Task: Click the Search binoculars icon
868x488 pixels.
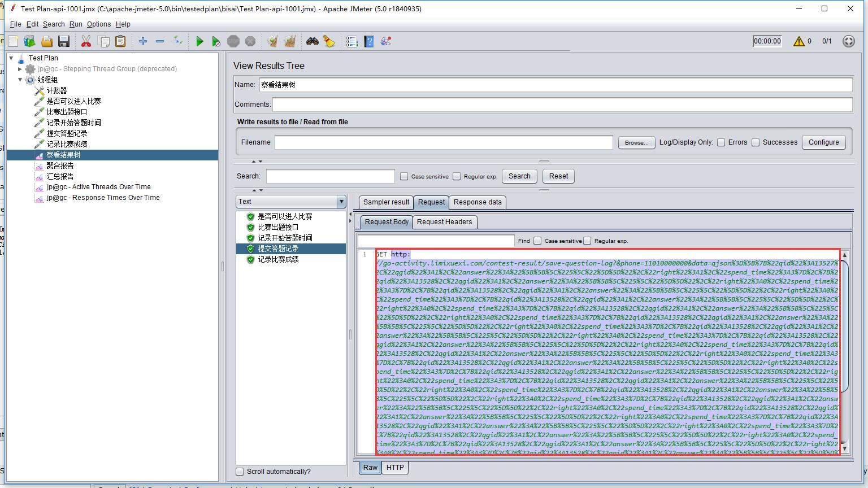Action: point(312,41)
